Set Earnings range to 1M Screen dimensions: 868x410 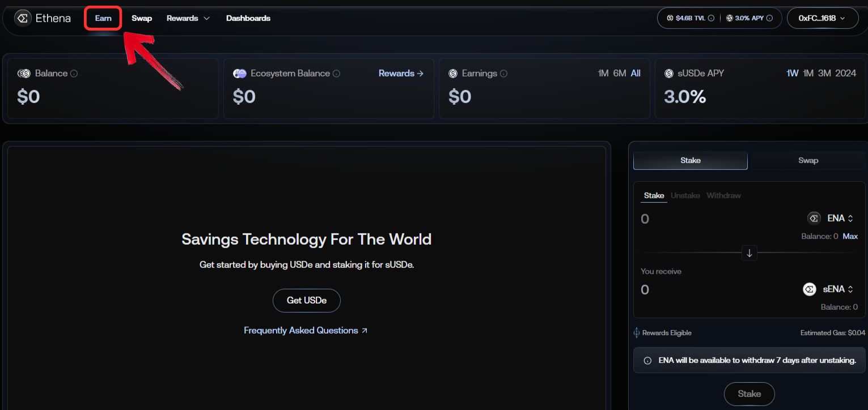603,74
